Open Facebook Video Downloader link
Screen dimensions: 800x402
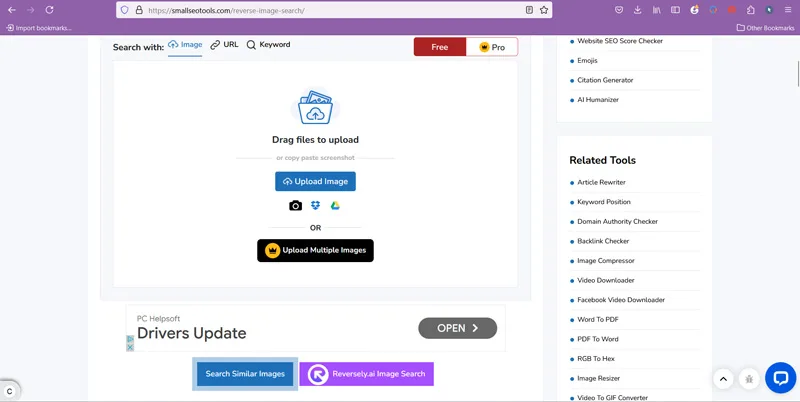(x=621, y=300)
